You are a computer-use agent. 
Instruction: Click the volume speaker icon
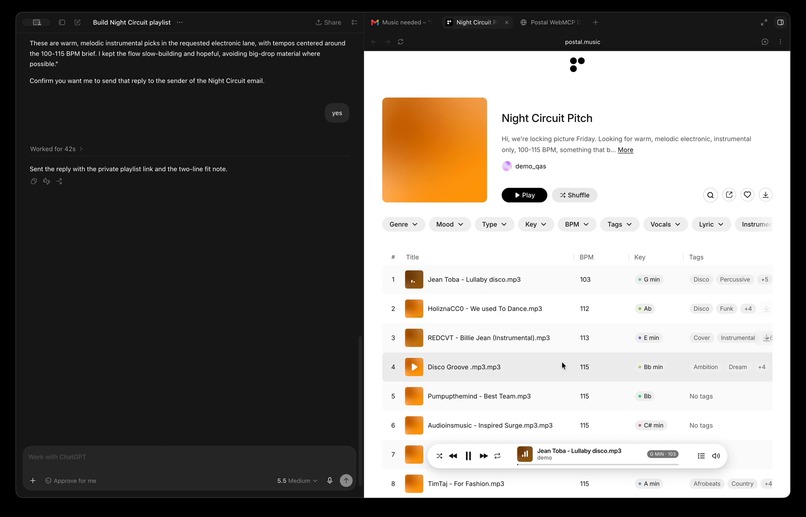[716, 456]
